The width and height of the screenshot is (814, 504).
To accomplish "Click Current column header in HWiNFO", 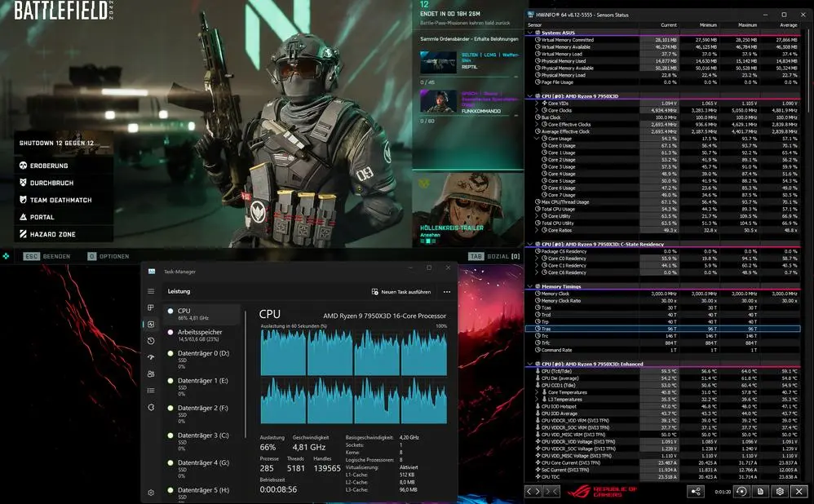I will click(x=669, y=25).
